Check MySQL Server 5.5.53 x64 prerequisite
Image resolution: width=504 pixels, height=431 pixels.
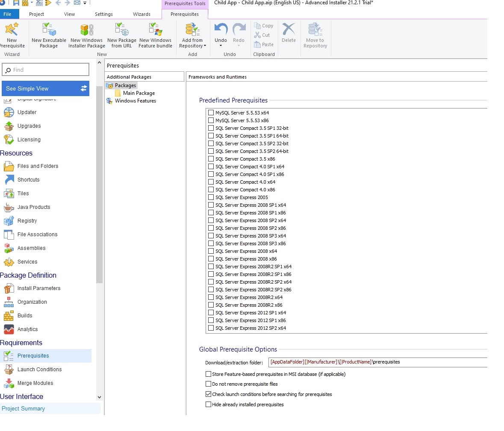click(211, 113)
